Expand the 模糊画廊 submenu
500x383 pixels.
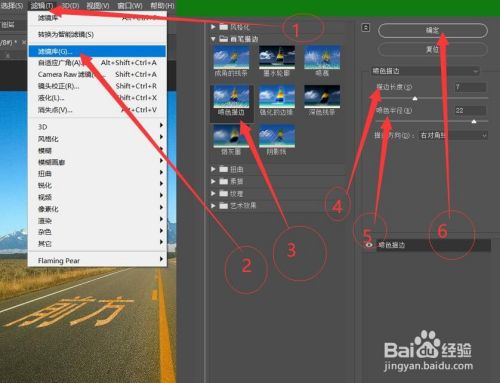(97, 162)
